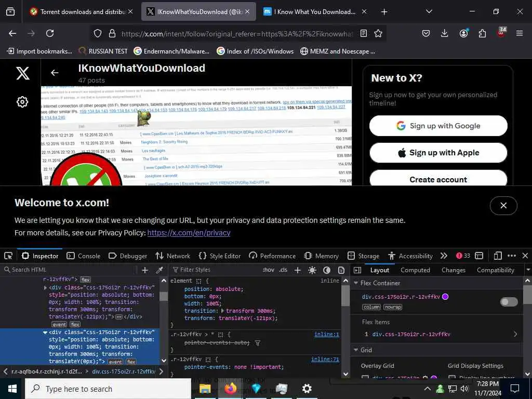
Task: Toggle the event badge on the selected div node
Action: click(115, 362)
